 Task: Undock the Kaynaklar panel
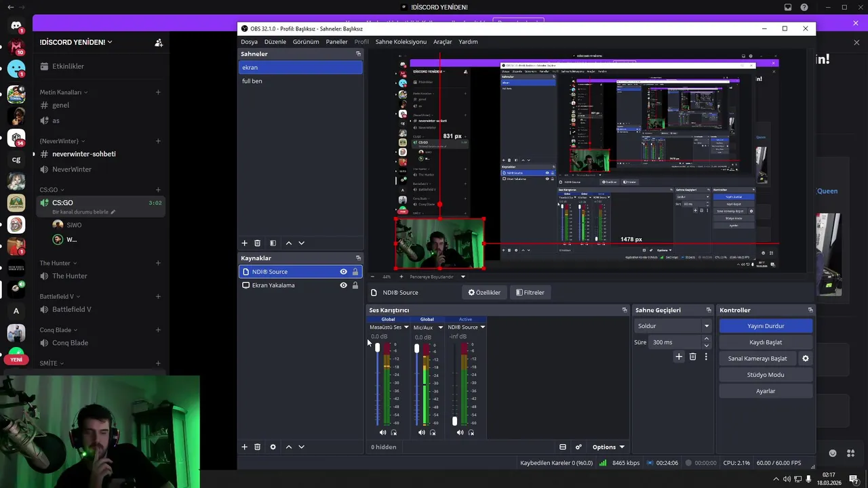pyautogui.click(x=358, y=258)
